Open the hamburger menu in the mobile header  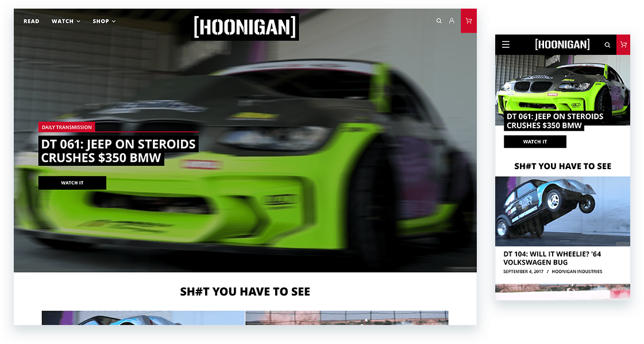coord(505,44)
